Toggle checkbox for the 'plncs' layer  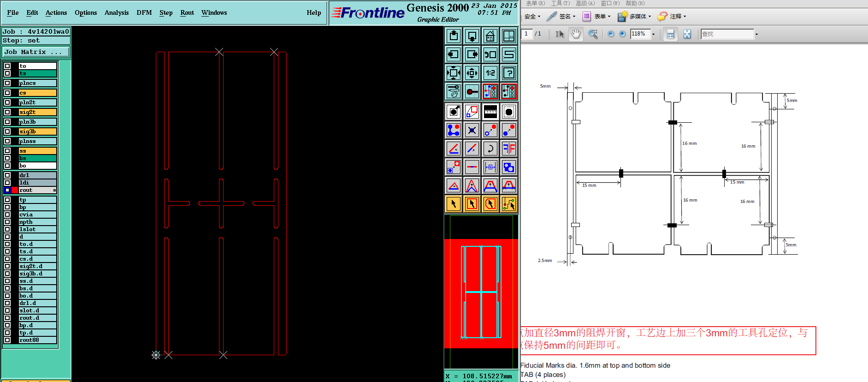(7, 83)
